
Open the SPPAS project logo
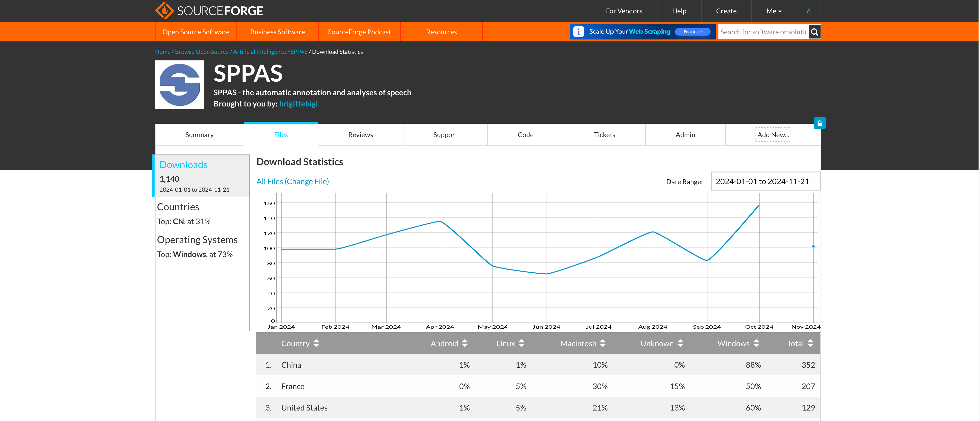(180, 85)
